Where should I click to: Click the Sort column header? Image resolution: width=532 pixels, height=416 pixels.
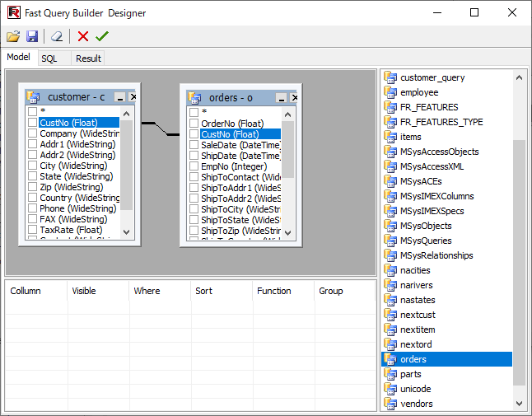coord(203,291)
